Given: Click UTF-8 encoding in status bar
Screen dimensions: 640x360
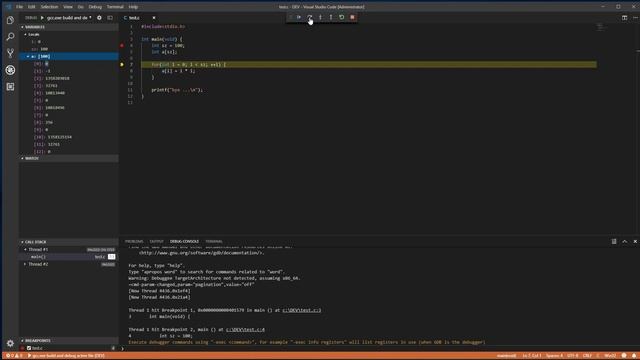Looking at the screenshot, I should 573,356.
